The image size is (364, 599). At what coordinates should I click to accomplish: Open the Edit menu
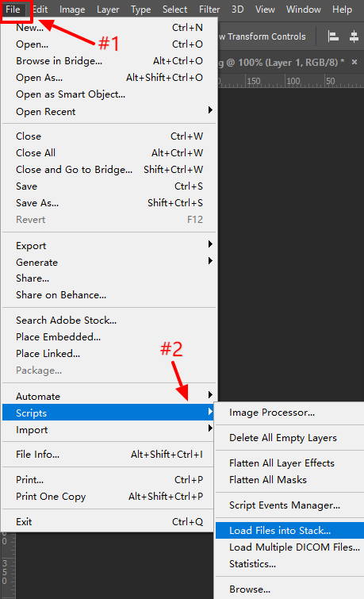pyautogui.click(x=40, y=10)
